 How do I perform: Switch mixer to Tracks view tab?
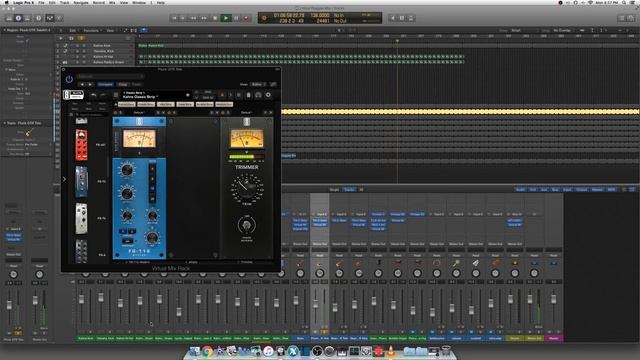coord(349,190)
